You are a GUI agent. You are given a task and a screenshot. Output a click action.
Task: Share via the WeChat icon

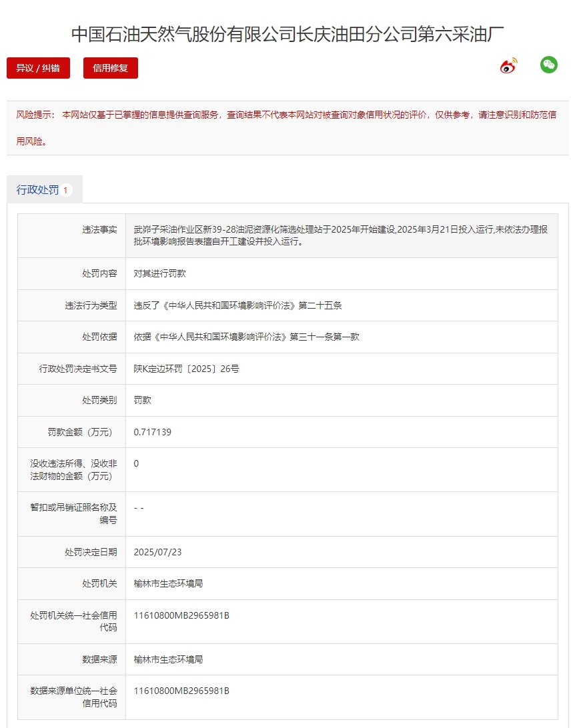pos(548,65)
